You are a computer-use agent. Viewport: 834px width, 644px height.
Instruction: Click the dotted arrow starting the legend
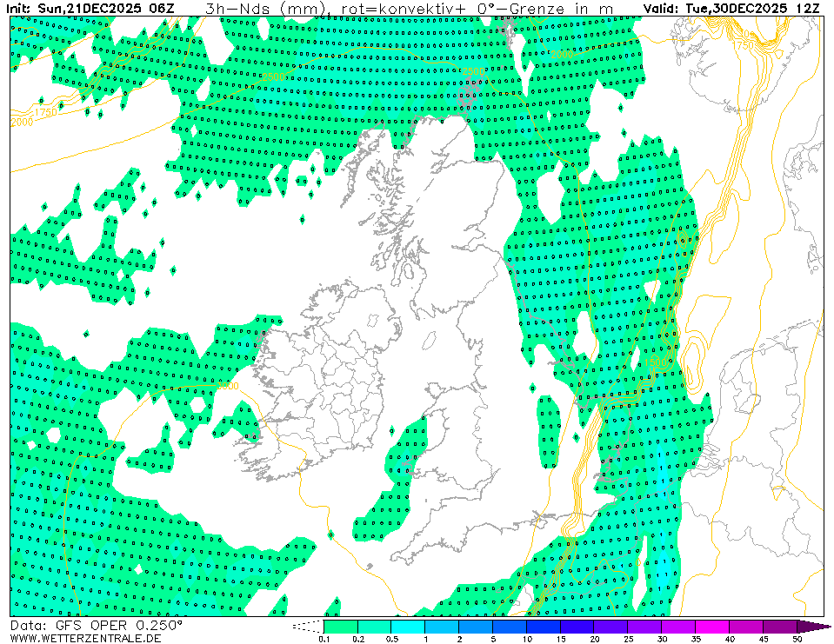[x=307, y=626]
